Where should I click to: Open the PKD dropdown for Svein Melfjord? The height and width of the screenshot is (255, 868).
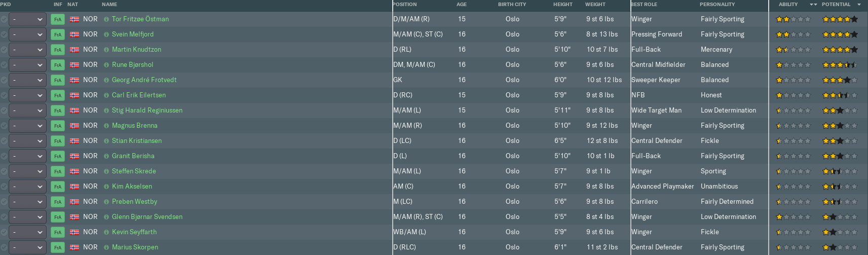[x=28, y=34]
